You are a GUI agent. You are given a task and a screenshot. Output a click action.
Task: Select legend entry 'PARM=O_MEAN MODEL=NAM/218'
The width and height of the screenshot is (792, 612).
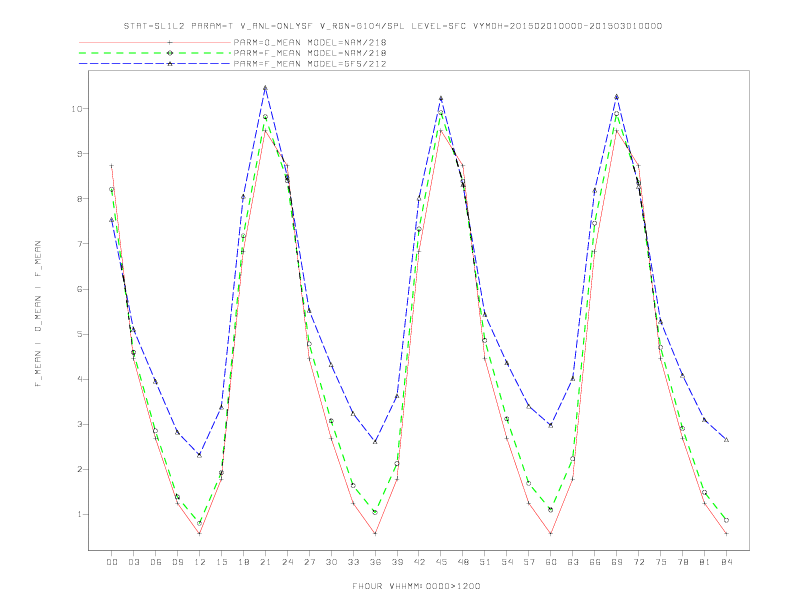pos(310,42)
